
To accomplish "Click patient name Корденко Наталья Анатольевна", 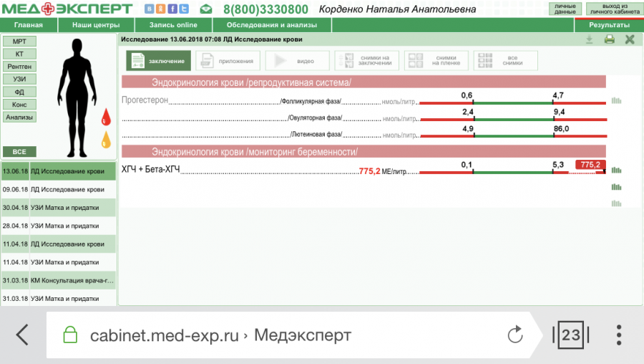I will (x=397, y=9).
